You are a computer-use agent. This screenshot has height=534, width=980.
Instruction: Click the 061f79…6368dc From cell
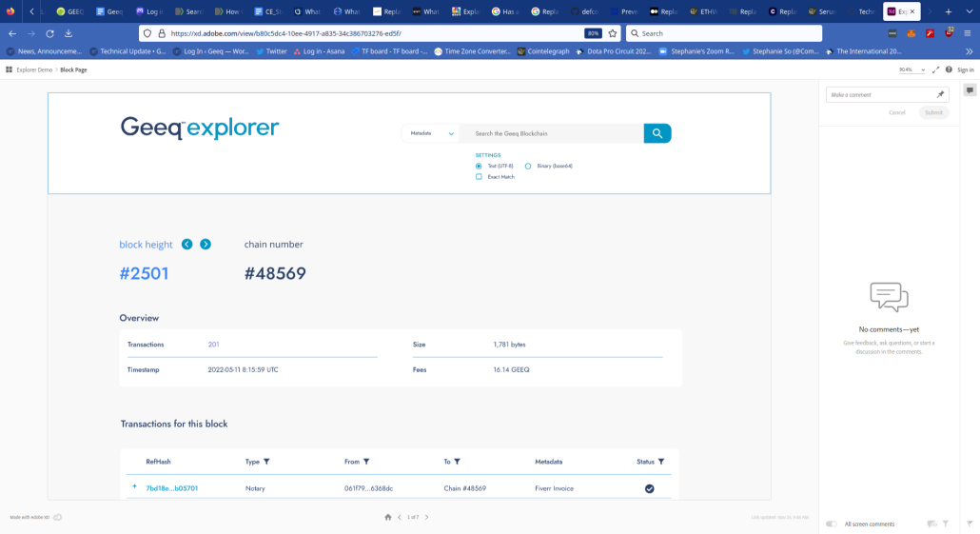(x=369, y=488)
